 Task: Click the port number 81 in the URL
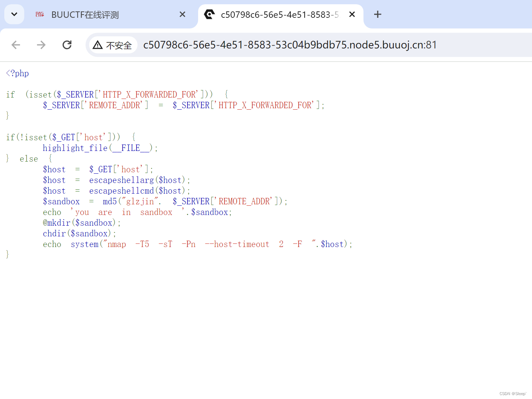[433, 45]
